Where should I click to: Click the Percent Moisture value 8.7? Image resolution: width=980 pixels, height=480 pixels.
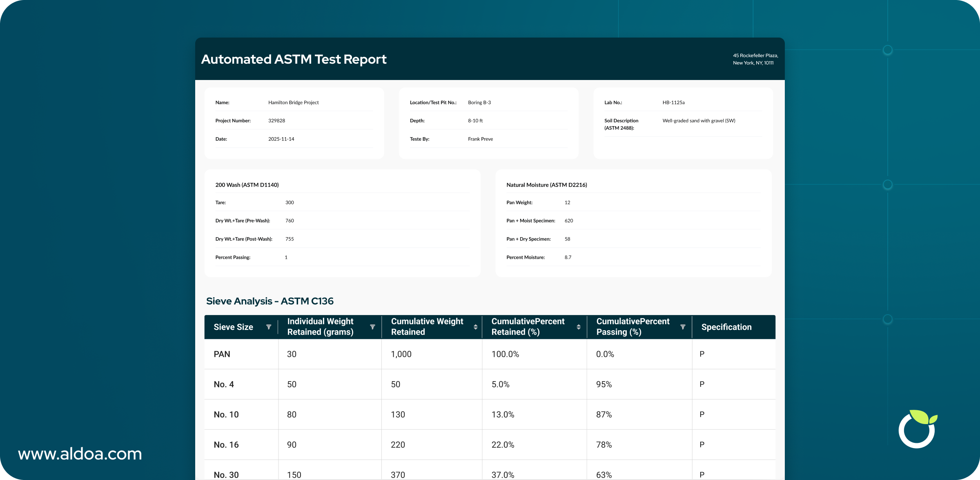568,257
